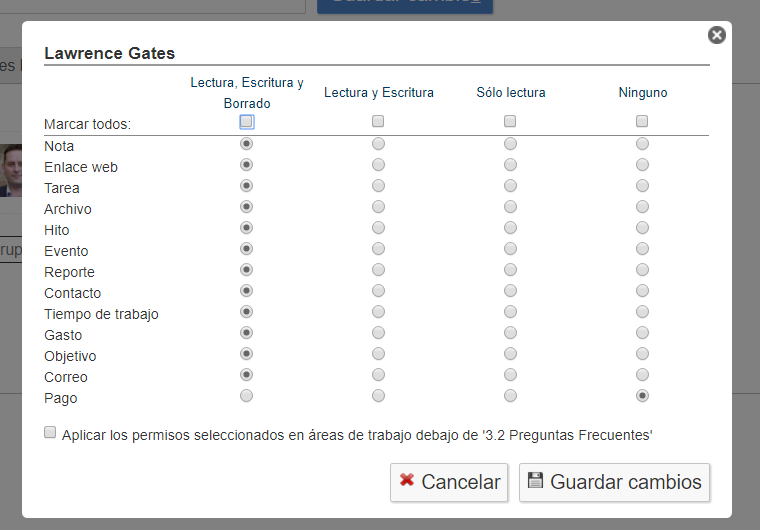Set Nota permission to Sólo lectura

(510, 144)
